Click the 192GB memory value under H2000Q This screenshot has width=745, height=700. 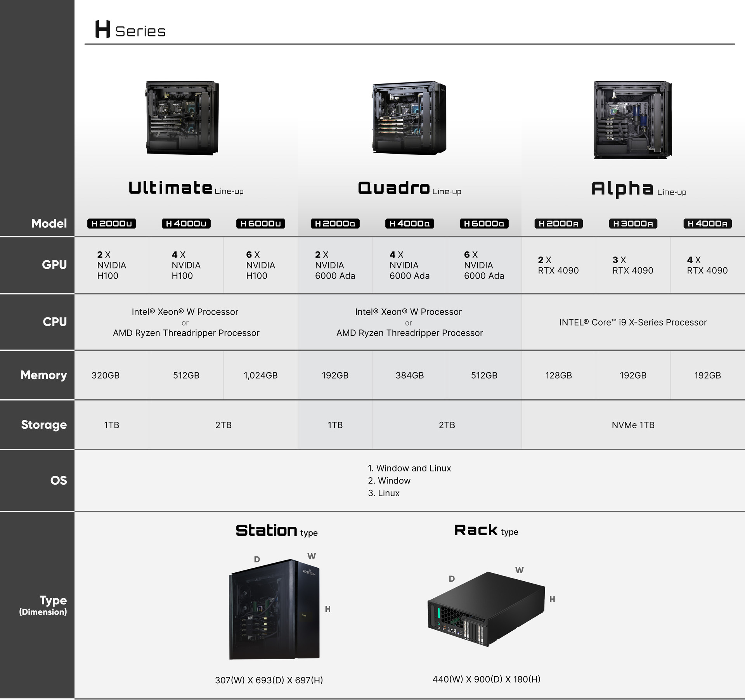(335, 375)
